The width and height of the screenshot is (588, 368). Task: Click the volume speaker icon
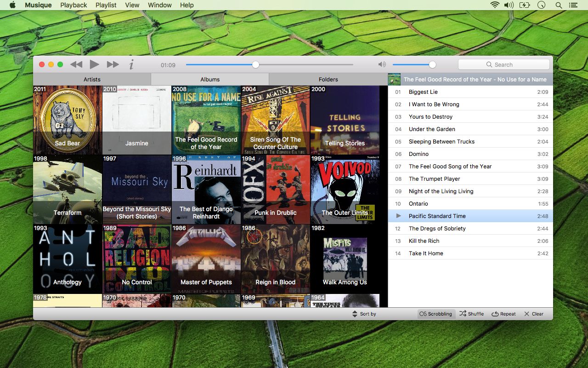coord(382,64)
